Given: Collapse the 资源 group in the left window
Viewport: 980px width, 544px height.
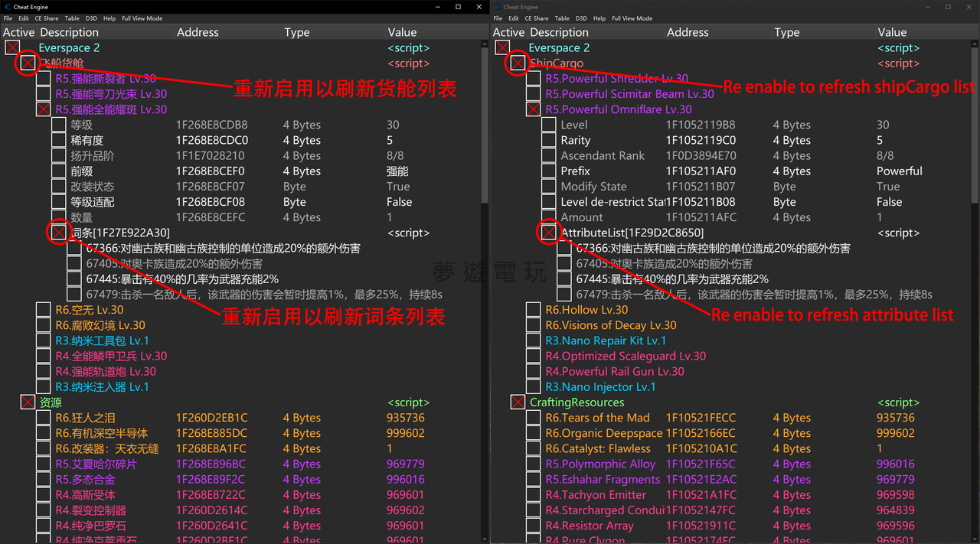Looking at the screenshot, I should point(28,402).
